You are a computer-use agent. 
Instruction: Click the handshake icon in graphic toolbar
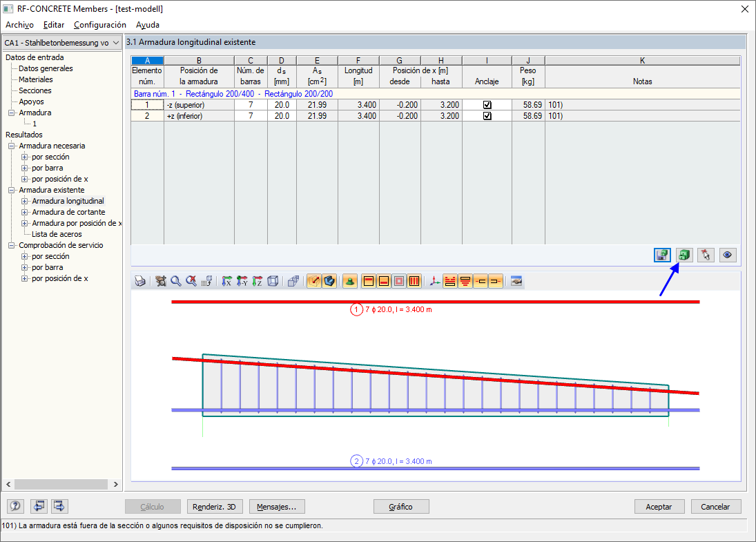pos(516,281)
